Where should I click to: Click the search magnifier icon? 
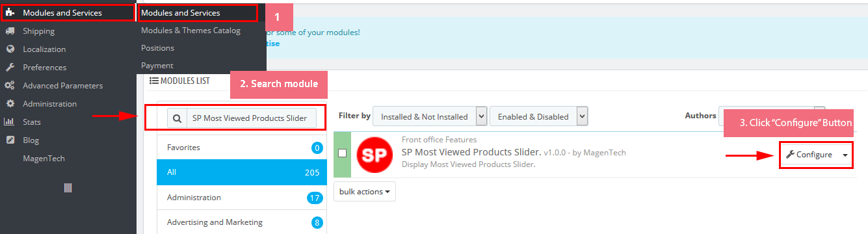click(x=177, y=118)
